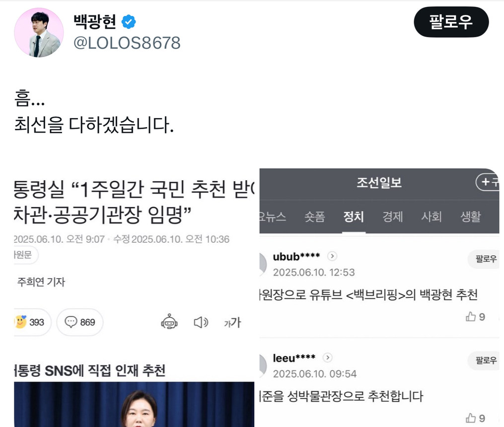Follow the commenter ubub**** via 팔로우
504x427 pixels.
point(485,259)
